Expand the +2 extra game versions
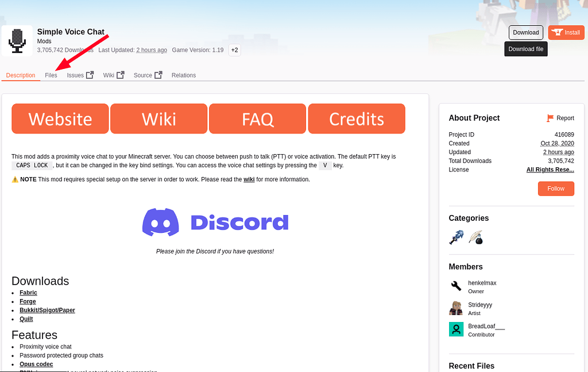Screen dimensions: 588x372 click(234, 50)
